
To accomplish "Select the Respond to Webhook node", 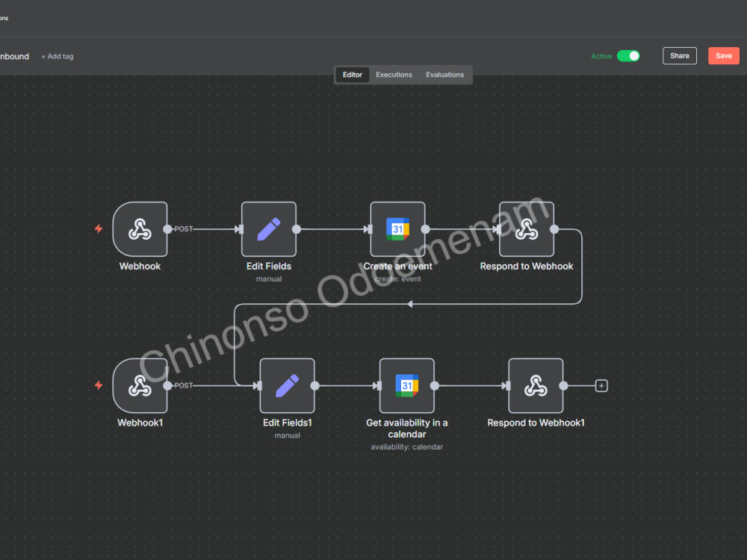I will 527,229.
